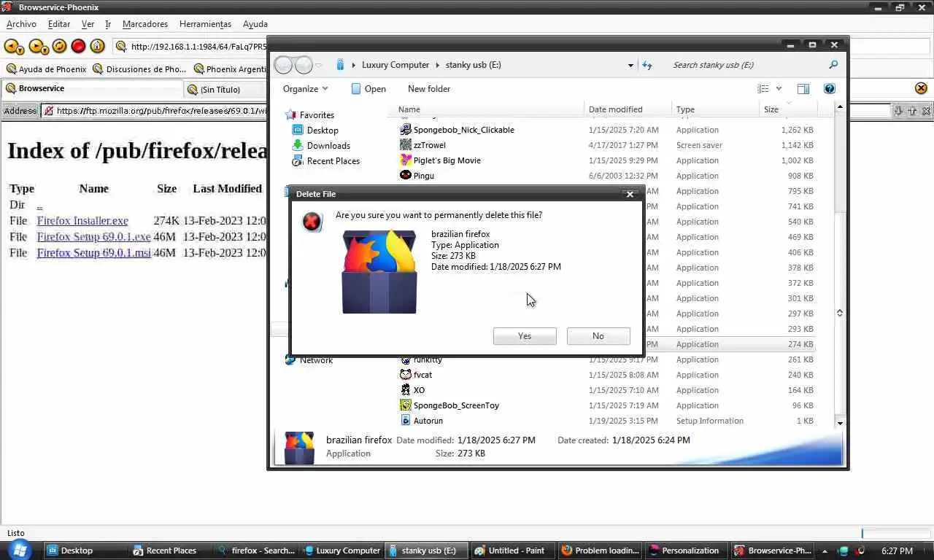Go to home page in Phoenix toolbar
Viewport: 934px width, 560px height.
(97, 47)
